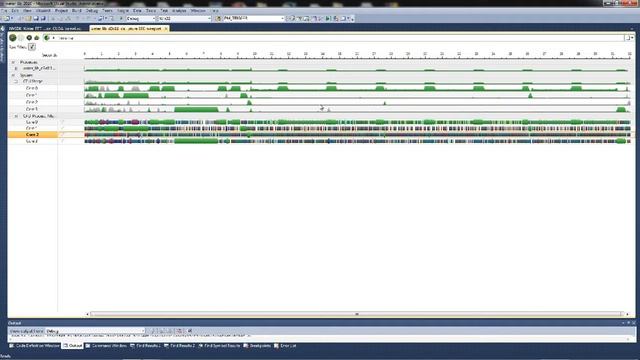Click the find-in-files icon before search box
640x360 pixels.
pyautogui.click(x=218, y=18)
